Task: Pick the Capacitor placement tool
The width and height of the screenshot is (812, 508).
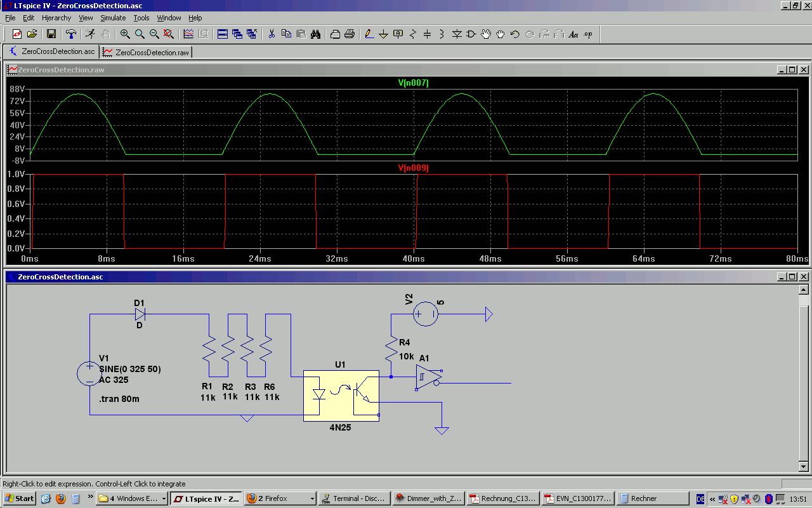Action: click(427, 34)
